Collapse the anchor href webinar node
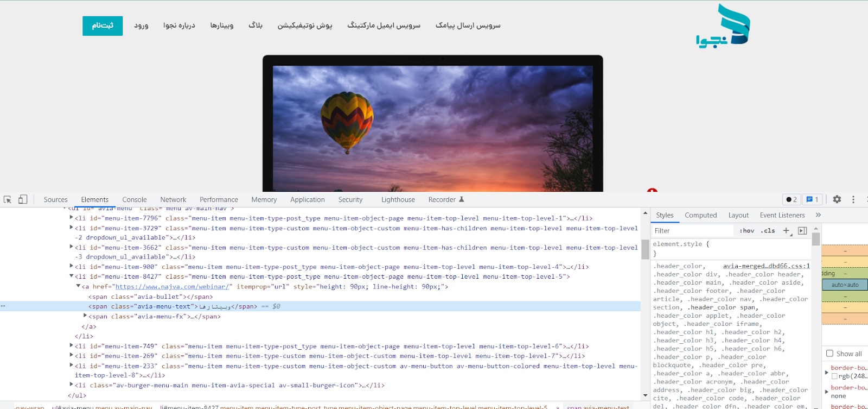 pyautogui.click(x=78, y=286)
